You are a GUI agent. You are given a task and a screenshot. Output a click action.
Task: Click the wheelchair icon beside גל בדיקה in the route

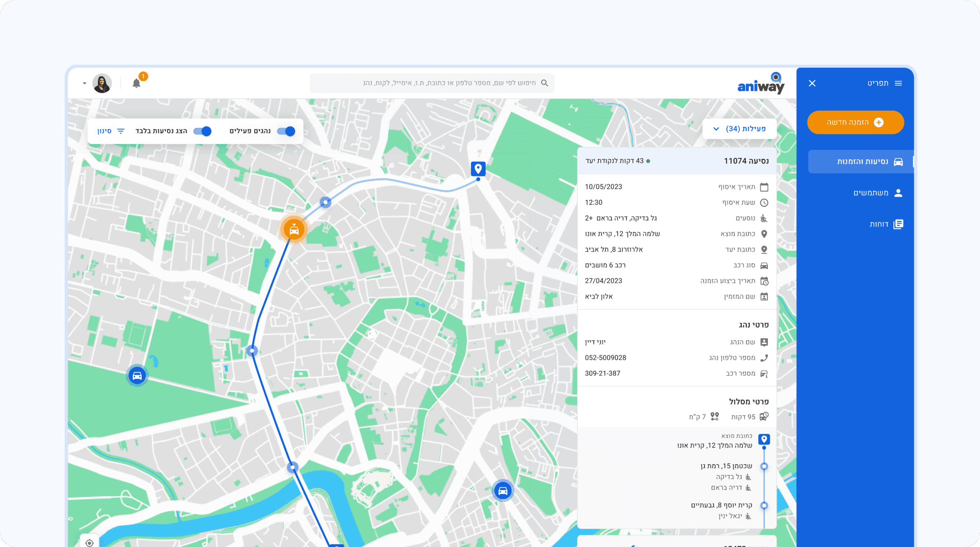click(748, 477)
